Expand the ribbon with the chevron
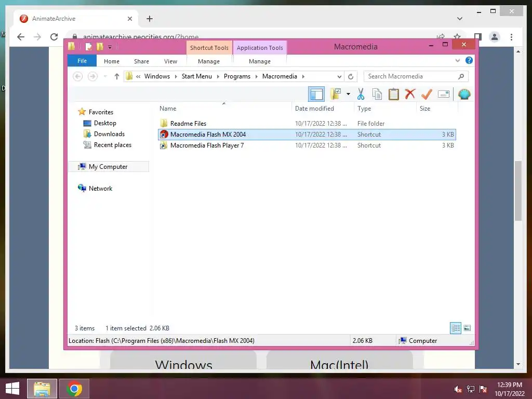 tap(457, 61)
